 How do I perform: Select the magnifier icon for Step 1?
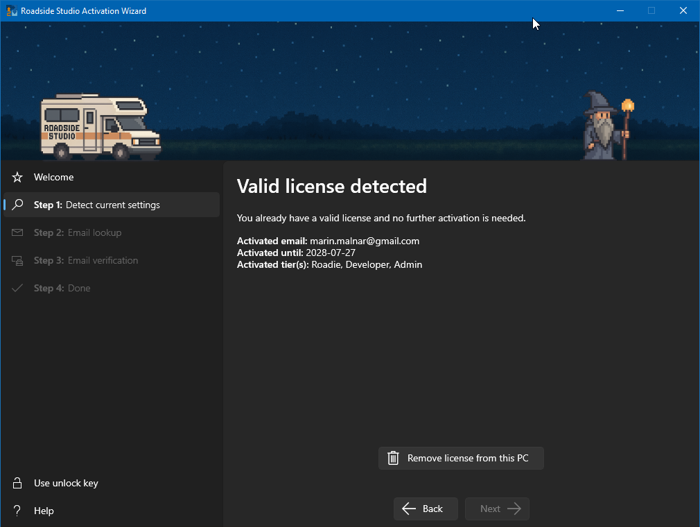pyautogui.click(x=17, y=205)
